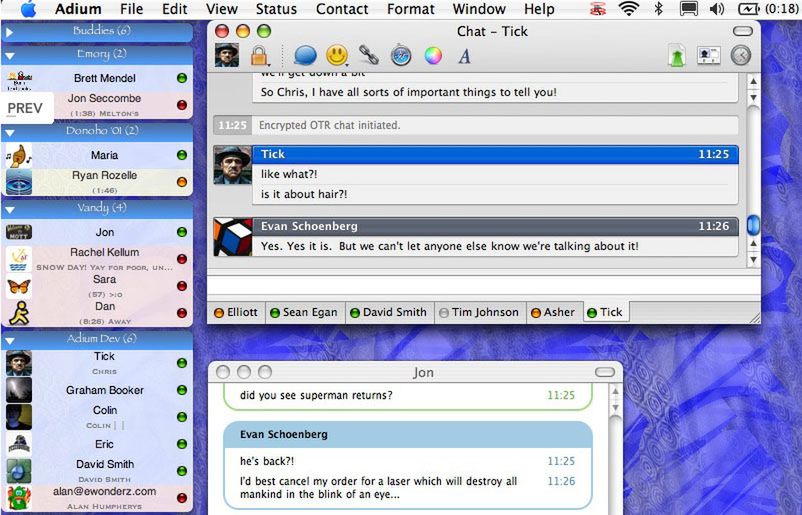Collapse the Donoho '01 (2) group
The height and width of the screenshot is (515, 802).
click(x=10, y=132)
